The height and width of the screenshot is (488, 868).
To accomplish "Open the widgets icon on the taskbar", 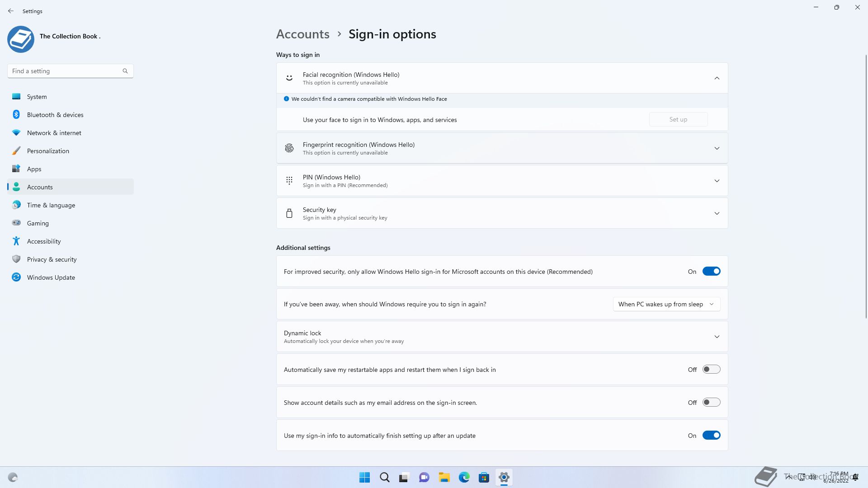I will [13, 477].
